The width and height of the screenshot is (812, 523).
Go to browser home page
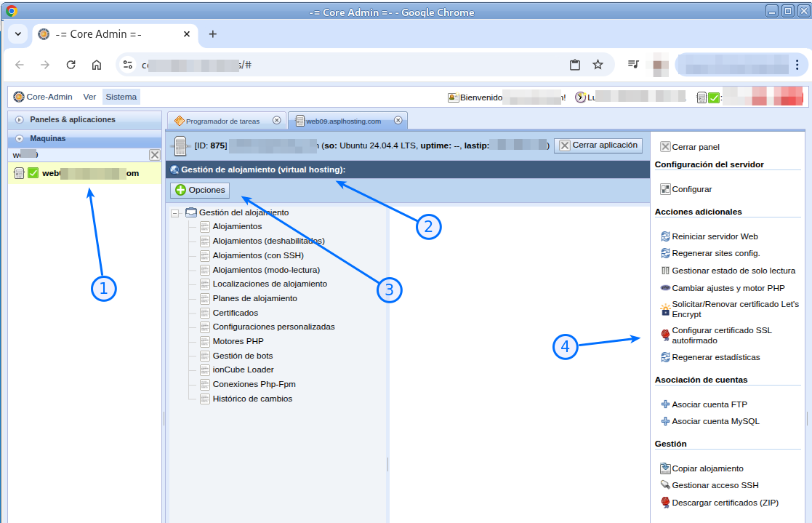97,65
